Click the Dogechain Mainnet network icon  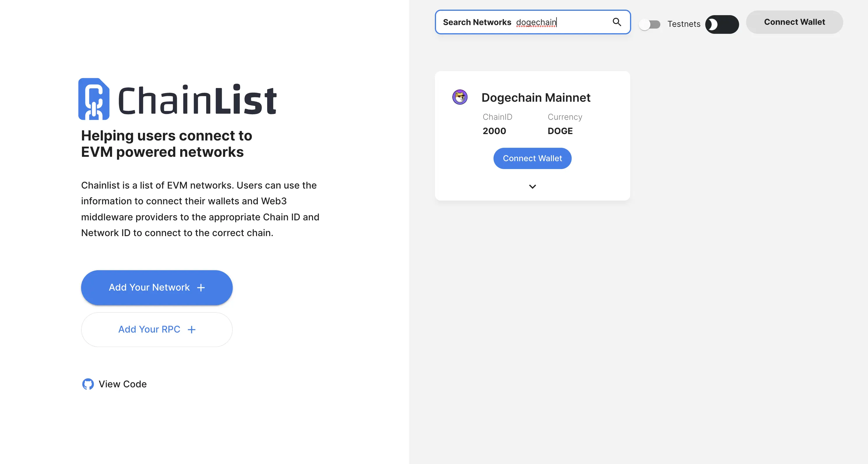(460, 97)
